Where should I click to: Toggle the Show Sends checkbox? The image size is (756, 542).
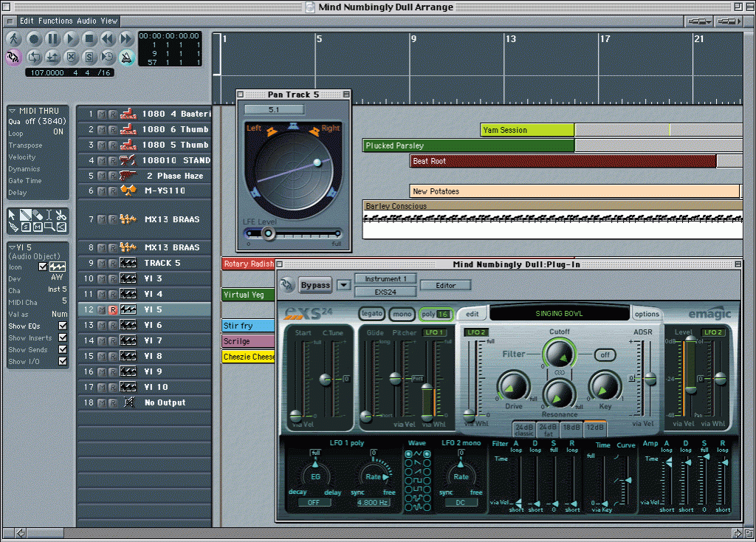click(x=63, y=350)
